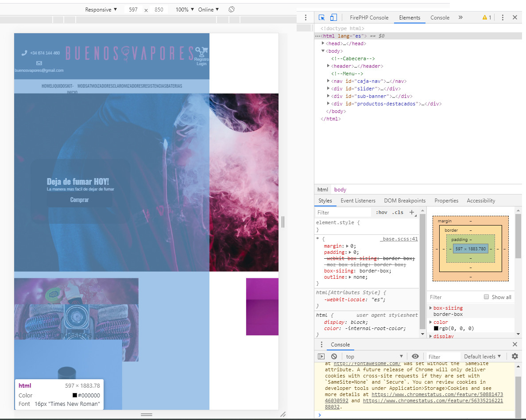This screenshot has width=526, height=420.
Task: Click the Styles Filter input
Action: pos(343,212)
